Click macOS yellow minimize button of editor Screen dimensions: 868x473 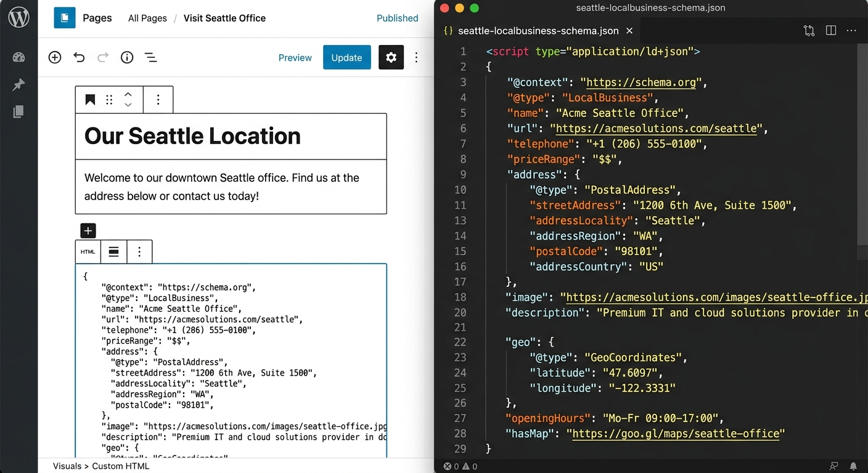coord(459,8)
